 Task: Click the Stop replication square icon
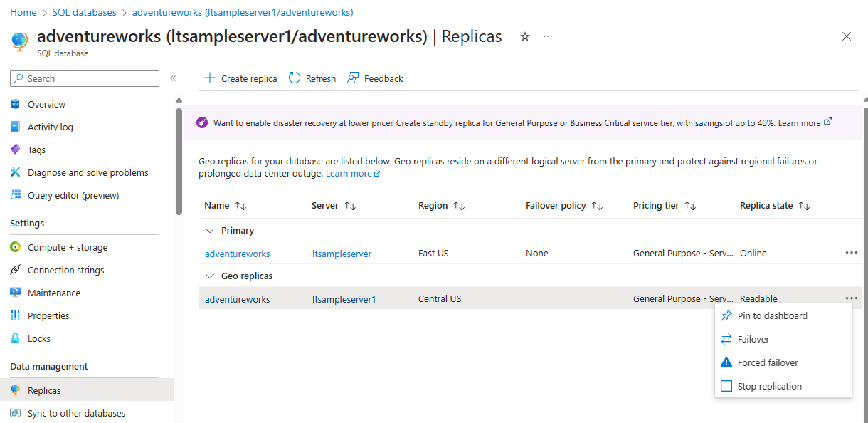(726, 386)
